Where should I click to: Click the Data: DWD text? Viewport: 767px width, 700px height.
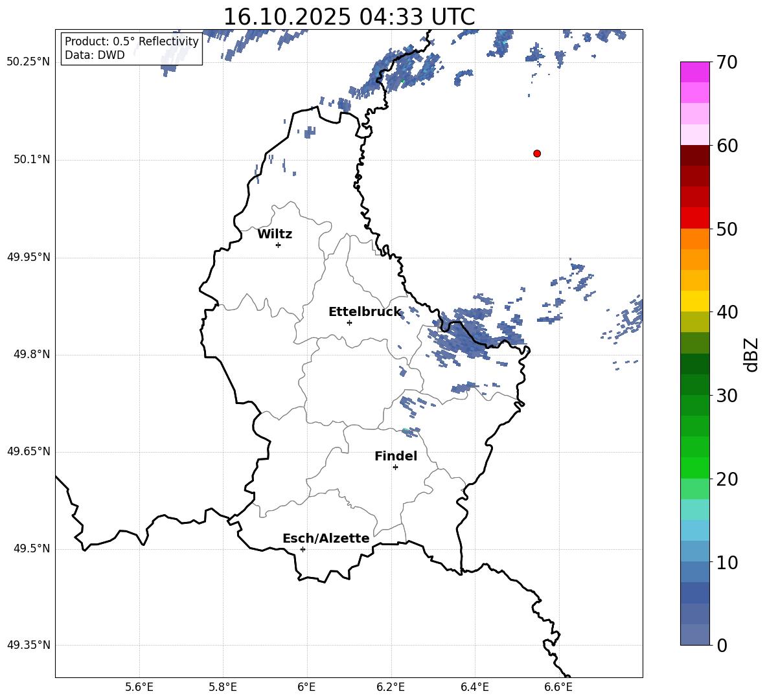coord(95,55)
